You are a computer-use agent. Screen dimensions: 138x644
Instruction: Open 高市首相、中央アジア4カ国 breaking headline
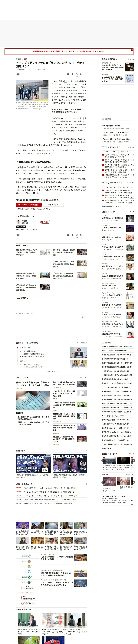pos(50,492)
